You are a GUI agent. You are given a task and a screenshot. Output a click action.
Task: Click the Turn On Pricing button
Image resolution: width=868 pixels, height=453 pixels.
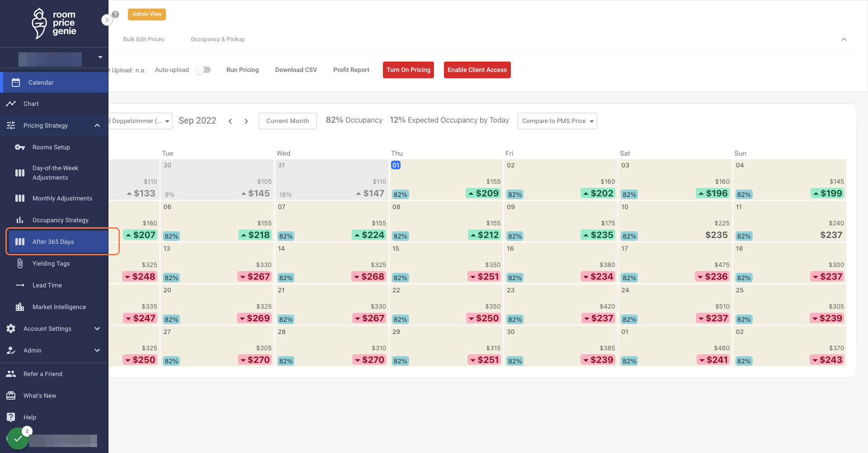click(x=408, y=70)
